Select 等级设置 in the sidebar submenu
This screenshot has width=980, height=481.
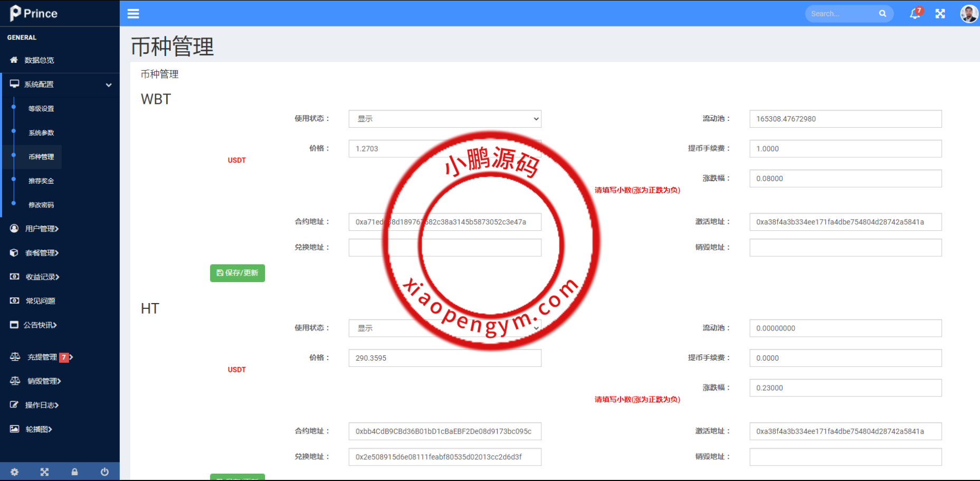(x=41, y=109)
